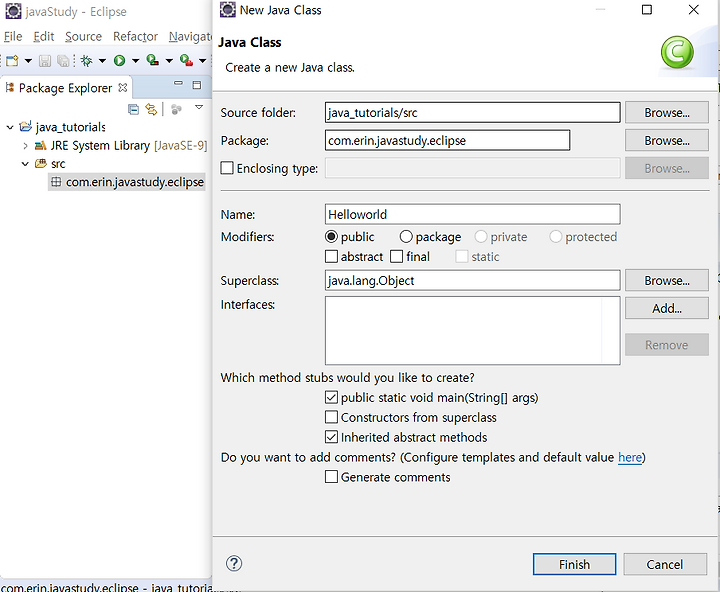
Task: Select com.erin.javastudy.eclipse in Package Explorer
Action: click(x=127, y=182)
